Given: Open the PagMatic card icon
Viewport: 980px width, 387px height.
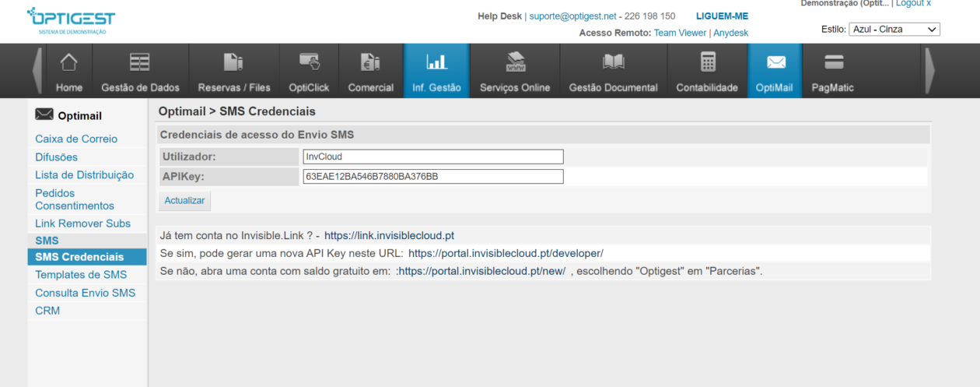Looking at the screenshot, I should coord(834,62).
